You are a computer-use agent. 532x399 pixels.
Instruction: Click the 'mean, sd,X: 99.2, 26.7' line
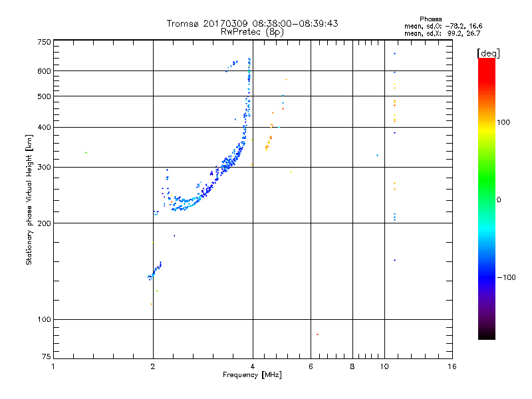442,33
